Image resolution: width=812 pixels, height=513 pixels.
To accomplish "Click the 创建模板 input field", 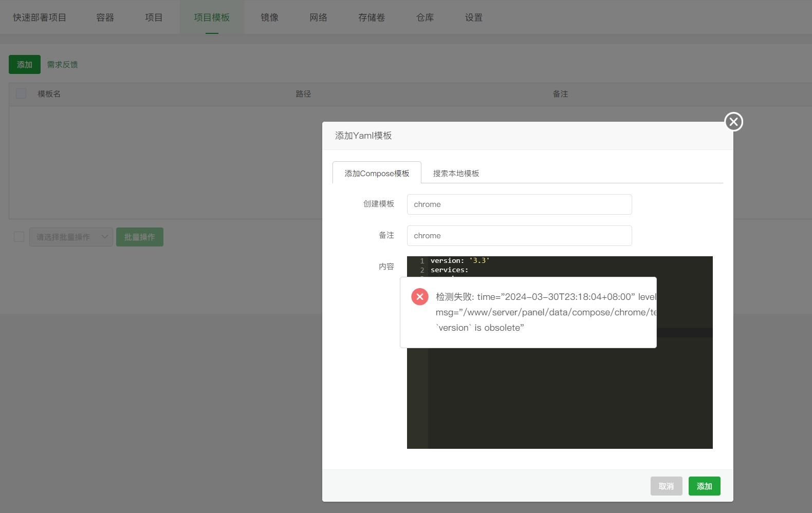I will (x=519, y=204).
